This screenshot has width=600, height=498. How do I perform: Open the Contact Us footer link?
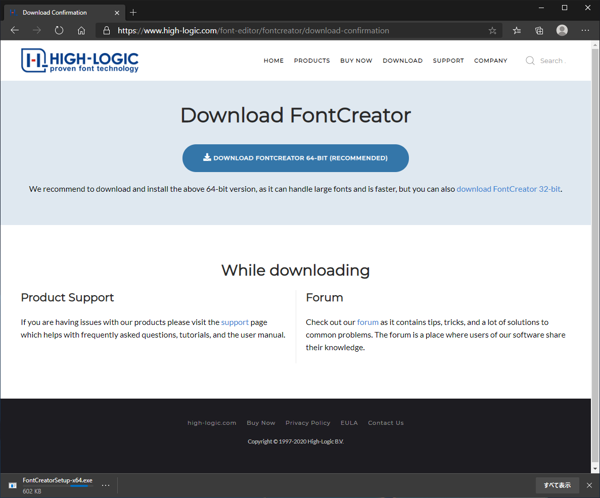[x=386, y=423]
